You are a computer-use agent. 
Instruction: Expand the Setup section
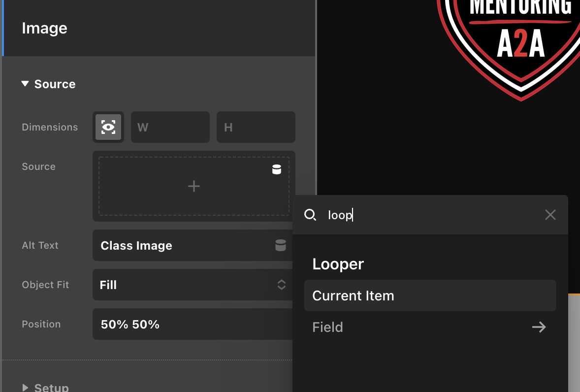26,388
